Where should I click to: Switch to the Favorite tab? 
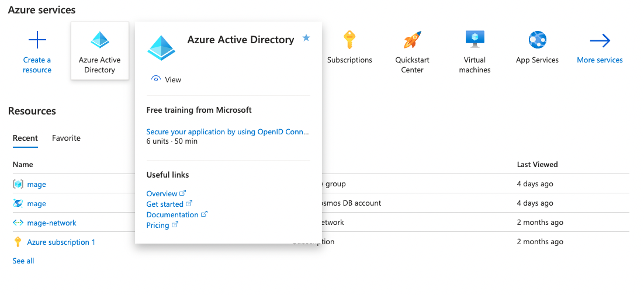66,138
